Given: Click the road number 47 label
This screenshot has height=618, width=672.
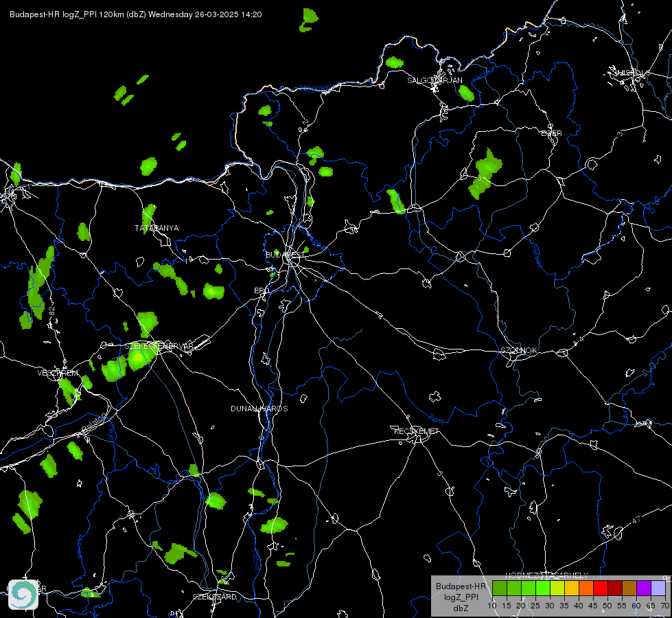Looking at the screenshot, I should 636,520.
